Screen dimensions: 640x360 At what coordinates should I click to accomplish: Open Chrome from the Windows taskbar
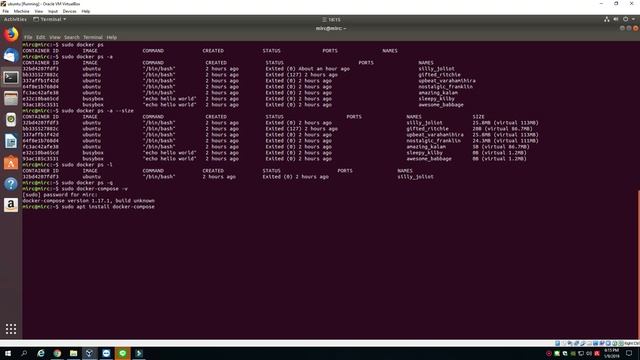click(57, 353)
